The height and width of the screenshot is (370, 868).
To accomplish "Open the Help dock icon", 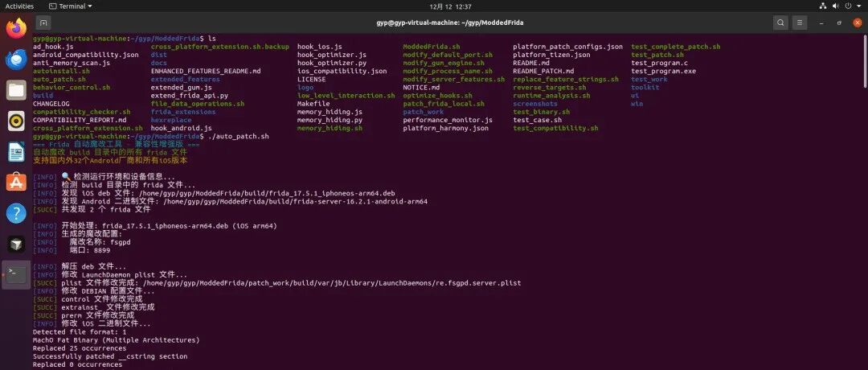I will pos(16,213).
